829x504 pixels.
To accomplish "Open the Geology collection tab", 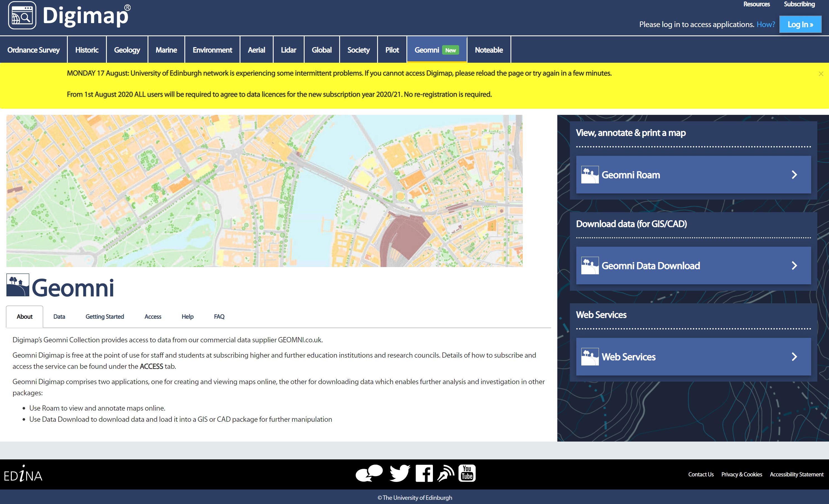I will click(127, 50).
